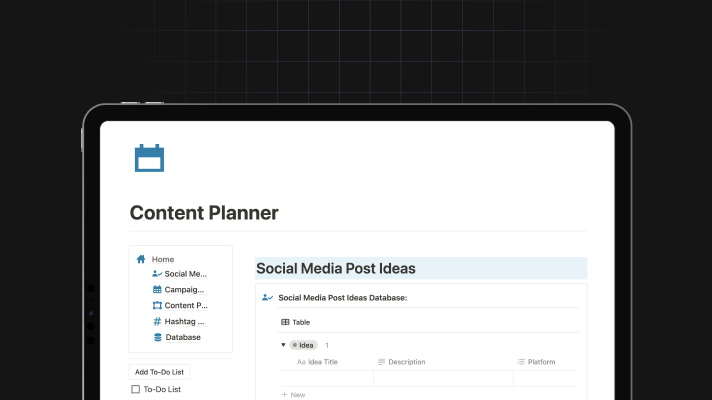Click the Database stack icon
Image resolution: width=712 pixels, height=400 pixels.
[158, 337]
